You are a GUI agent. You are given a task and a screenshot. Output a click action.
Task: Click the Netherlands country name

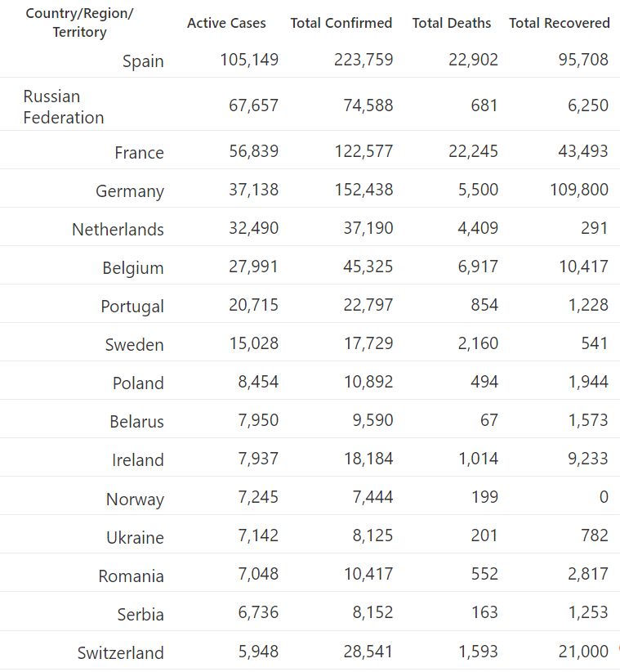pos(118,229)
